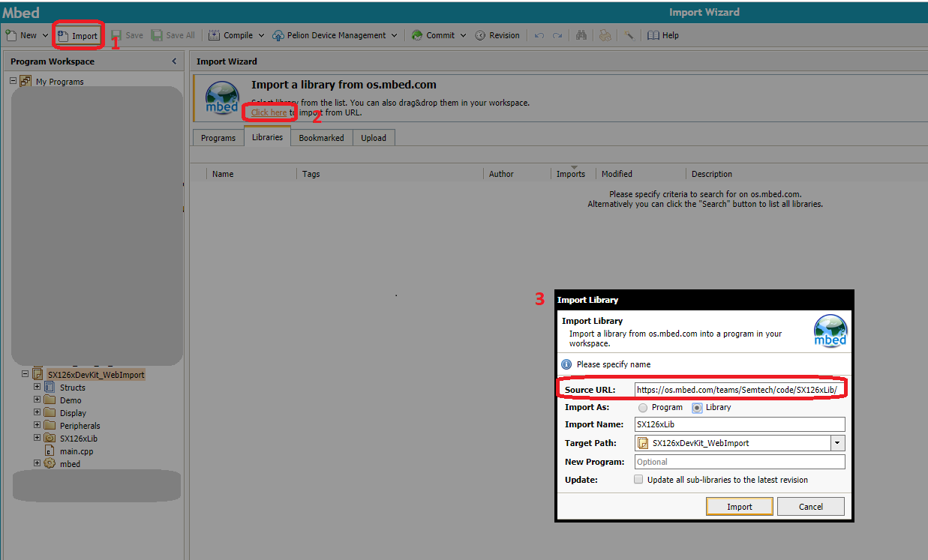
Task: Collapse Program Workspace panel with chevron
Action: tap(174, 61)
